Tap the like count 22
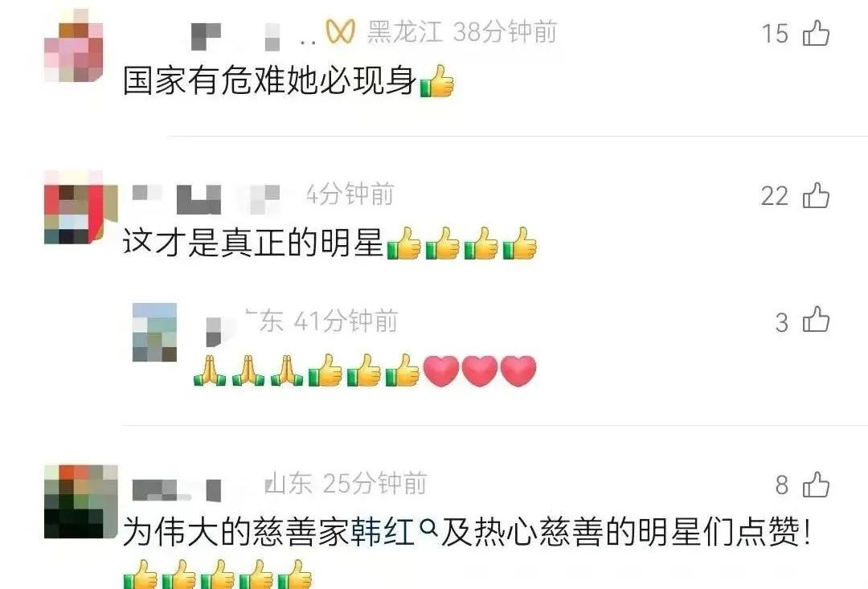868x589 pixels. click(x=774, y=196)
